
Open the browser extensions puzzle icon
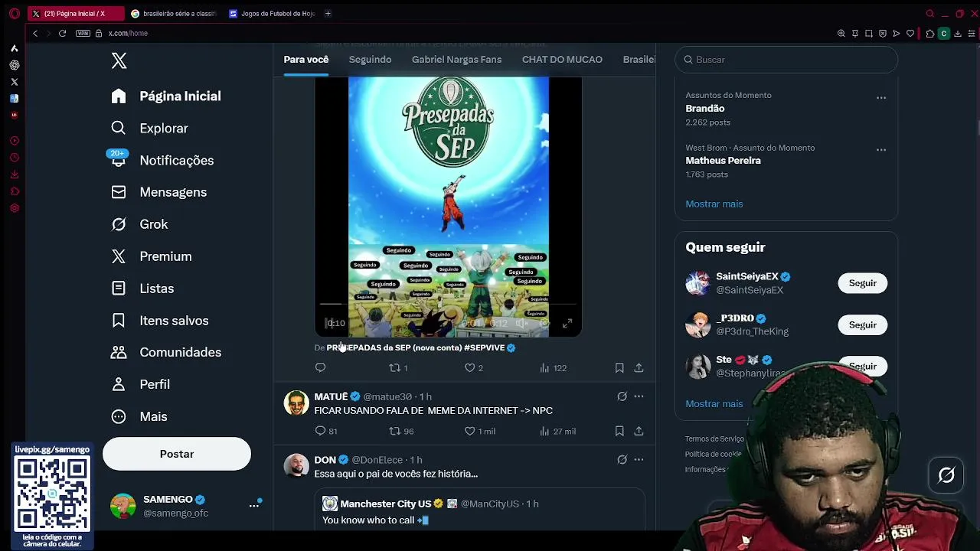pos(929,34)
